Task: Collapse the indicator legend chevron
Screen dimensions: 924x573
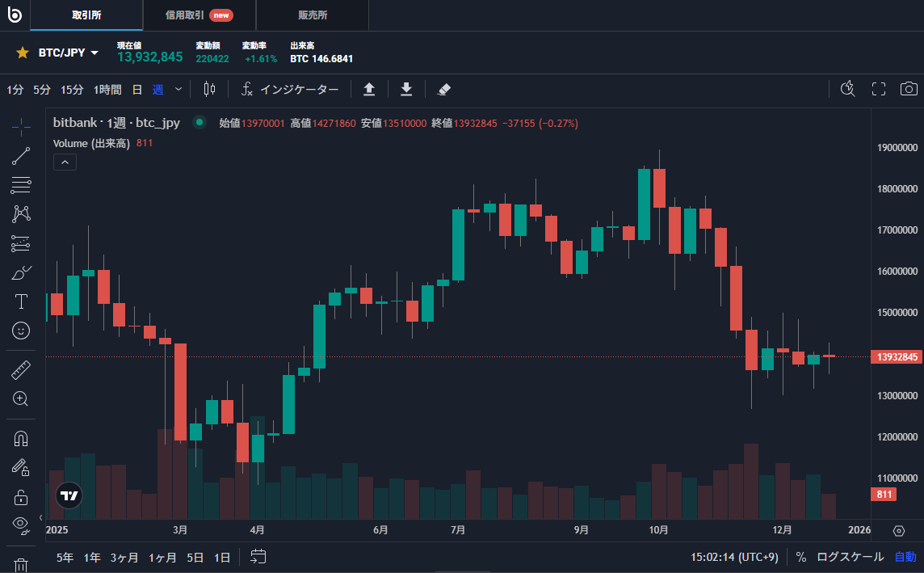Action: click(65, 162)
